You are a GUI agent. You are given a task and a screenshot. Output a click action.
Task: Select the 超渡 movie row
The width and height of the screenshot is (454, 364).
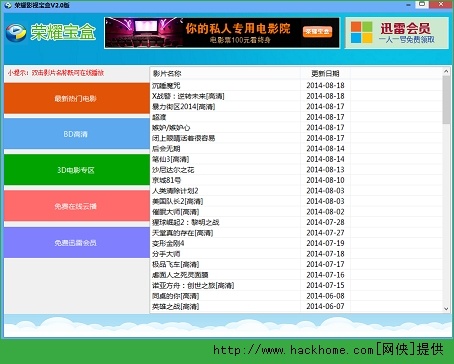[x=297, y=117]
